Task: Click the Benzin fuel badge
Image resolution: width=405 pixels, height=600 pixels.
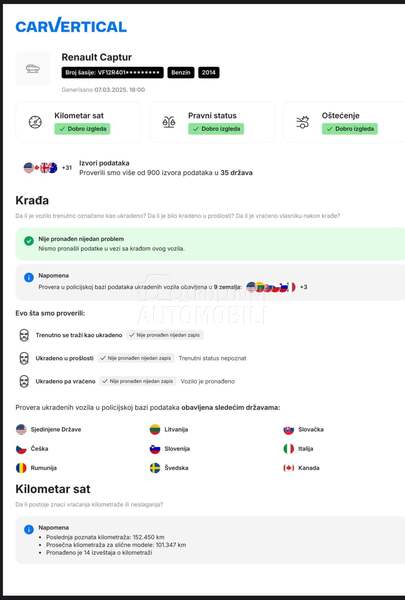Action: coord(181,72)
